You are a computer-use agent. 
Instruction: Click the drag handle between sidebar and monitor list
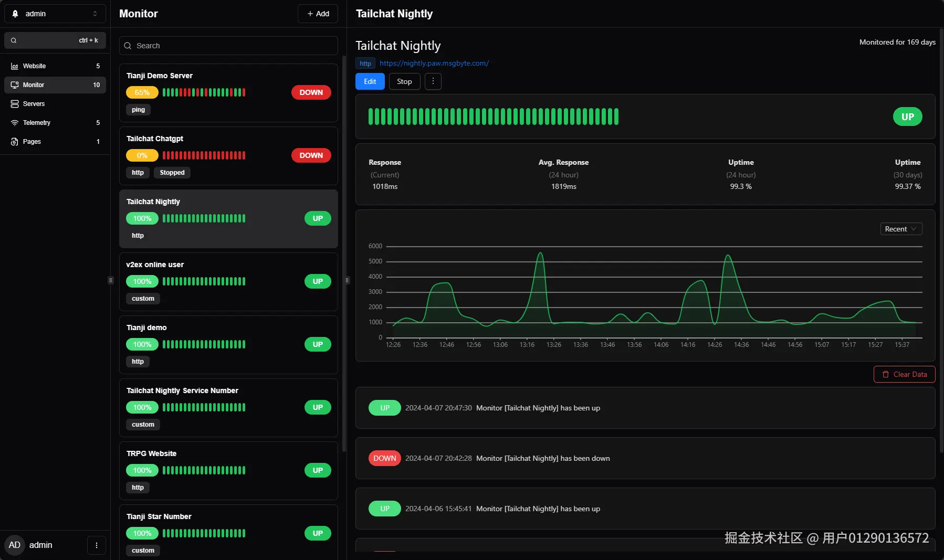pyautogui.click(x=111, y=280)
